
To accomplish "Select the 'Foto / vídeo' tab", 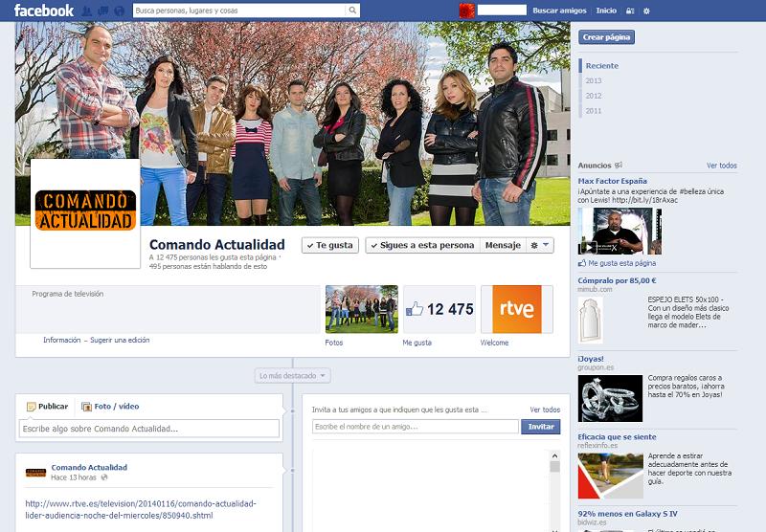I will [x=110, y=406].
